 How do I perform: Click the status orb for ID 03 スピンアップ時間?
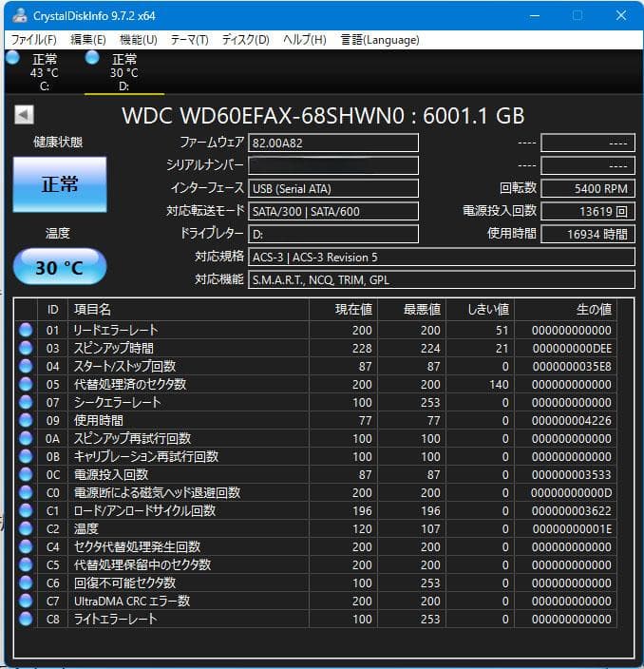tap(26, 348)
